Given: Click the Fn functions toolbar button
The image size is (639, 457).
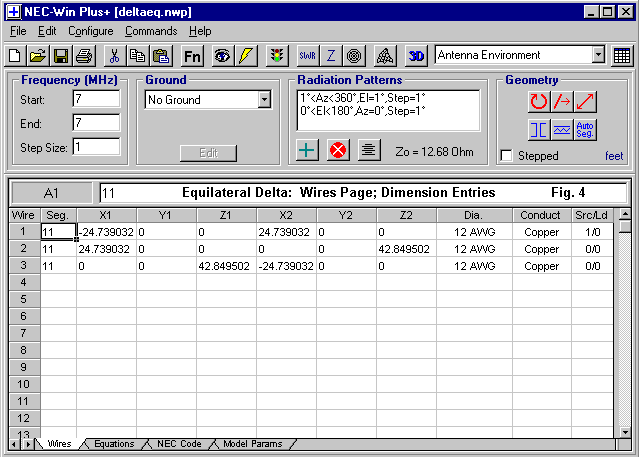Looking at the screenshot, I should (x=192, y=55).
